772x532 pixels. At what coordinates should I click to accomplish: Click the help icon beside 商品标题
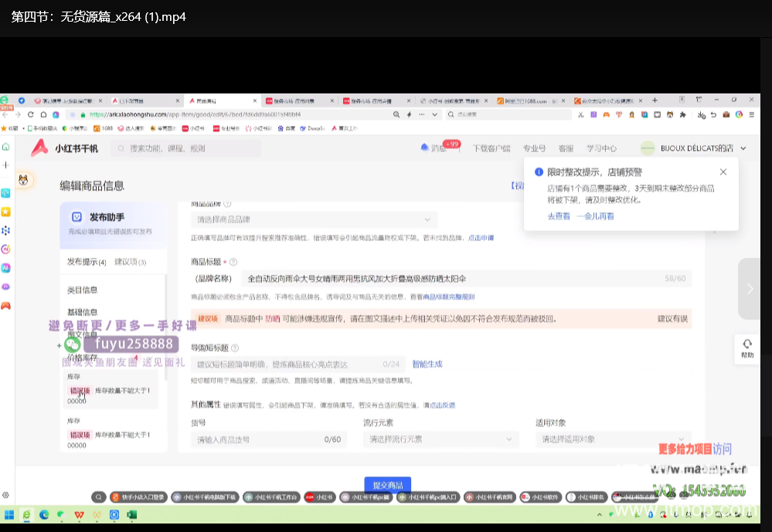[233, 263]
